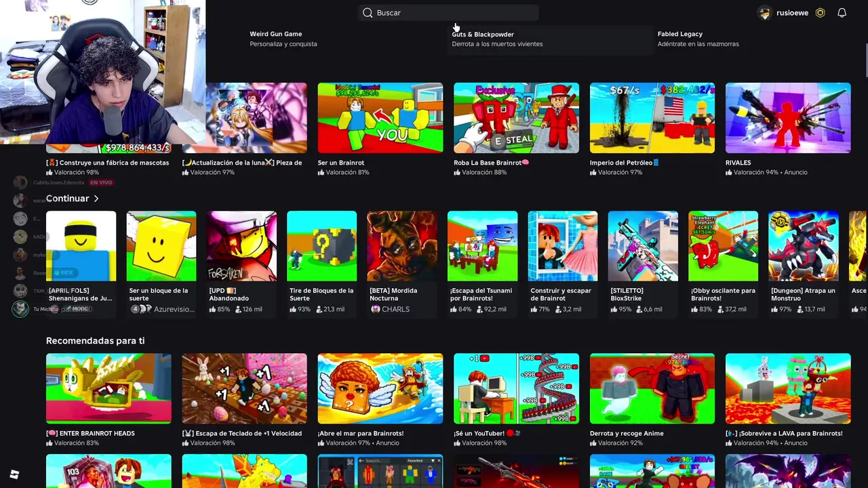Image resolution: width=868 pixels, height=488 pixels.
Task: Click friend avatars next to Azurevisio
Action: point(141,309)
